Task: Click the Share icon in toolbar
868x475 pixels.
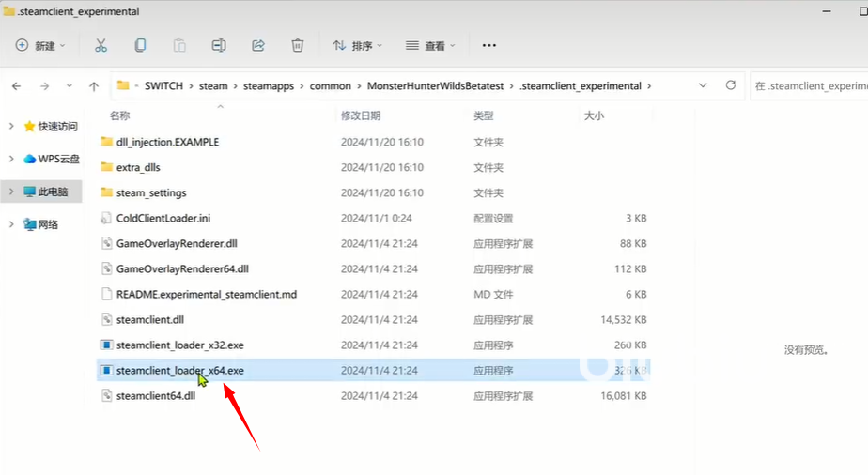Action: pyautogui.click(x=258, y=45)
